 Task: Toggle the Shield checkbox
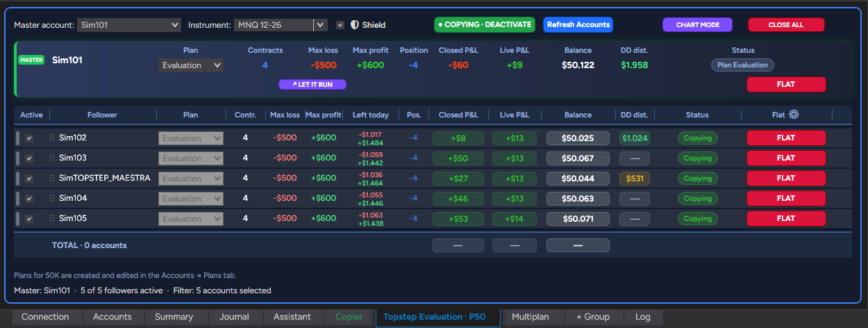coord(340,25)
